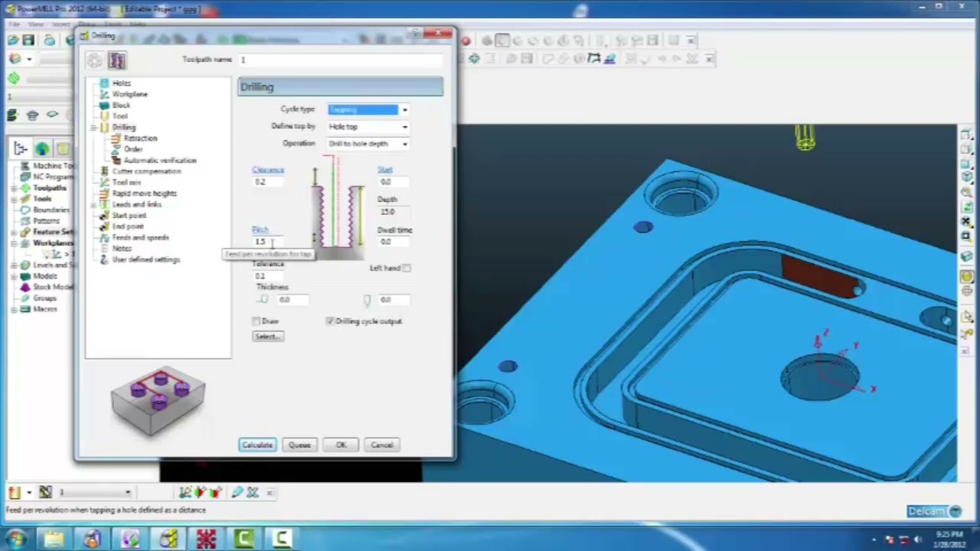
Task: Click the hatched block icon in bottom toolbar
Action: [x=45, y=492]
